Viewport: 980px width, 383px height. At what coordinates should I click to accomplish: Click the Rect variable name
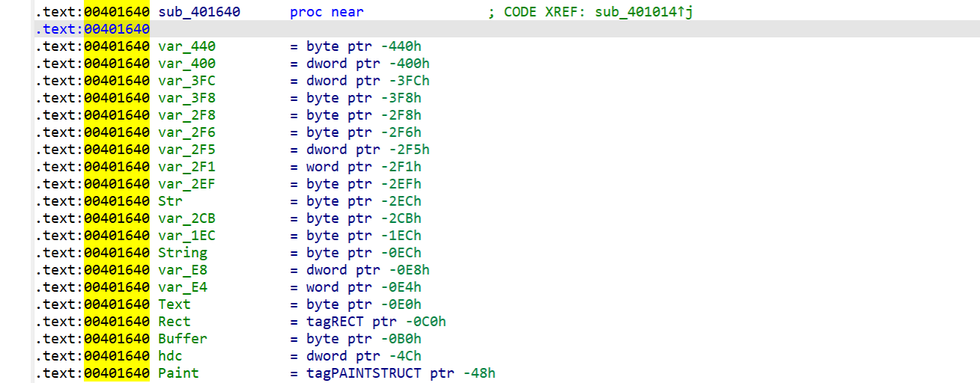point(174,322)
